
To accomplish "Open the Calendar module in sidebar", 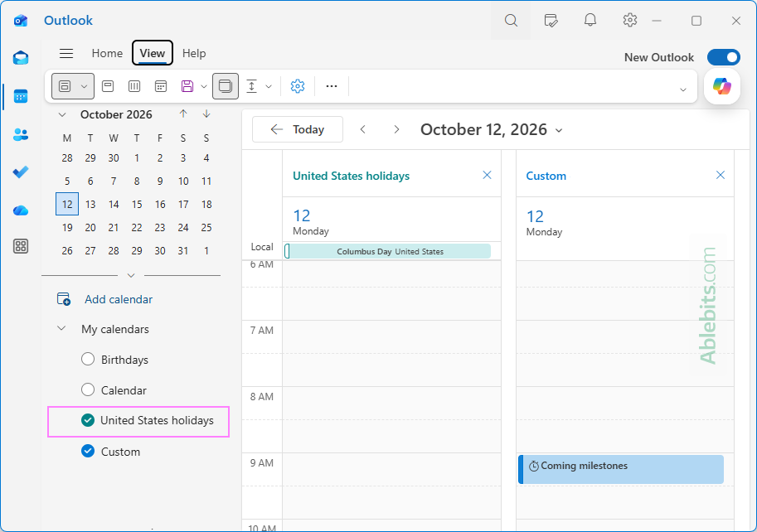I will click(x=21, y=96).
